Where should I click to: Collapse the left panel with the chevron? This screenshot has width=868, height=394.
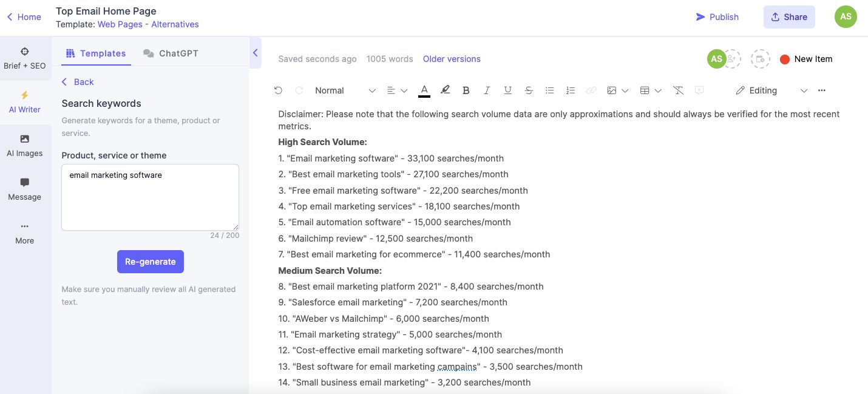[256, 53]
